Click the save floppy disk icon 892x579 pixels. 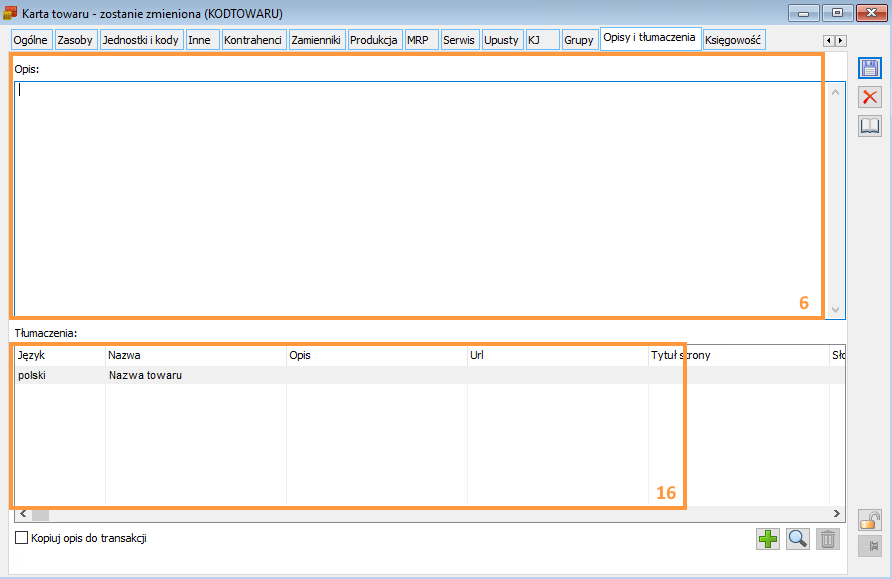[x=870, y=68]
